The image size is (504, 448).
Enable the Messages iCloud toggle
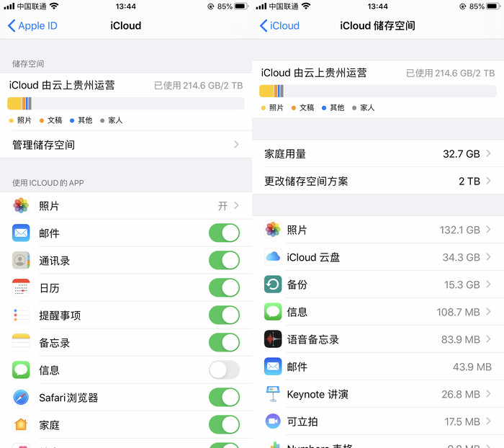click(224, 369)
